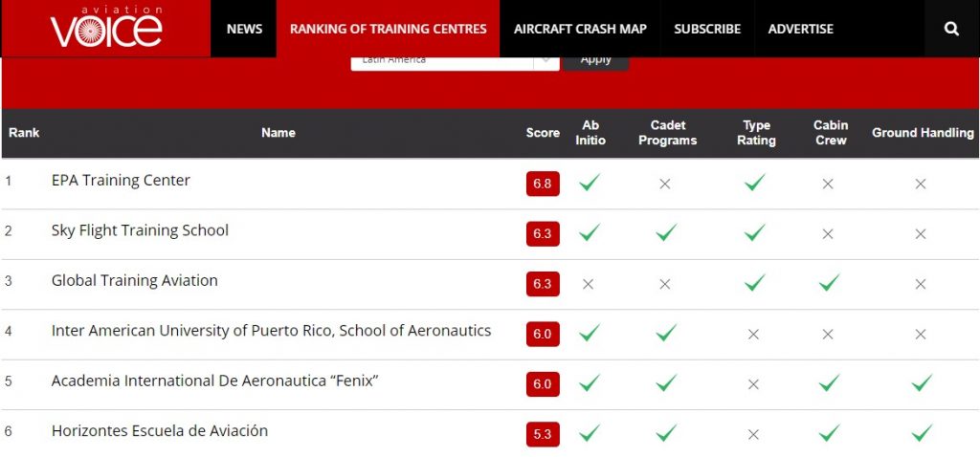The image size is (980, 457).
Task: Click Global Training Aviation Ab Initio cross
Action: (x=588, y=284)
